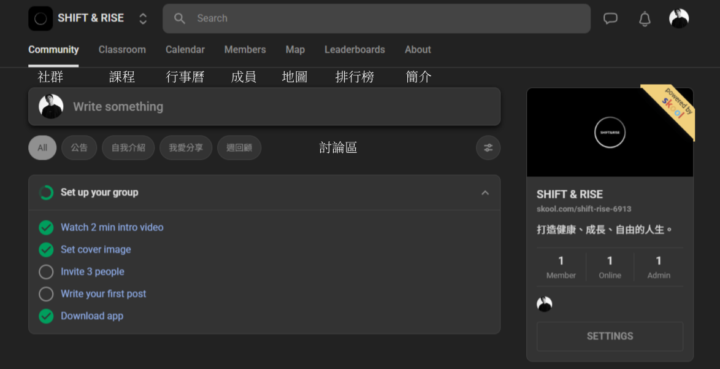The height and width of the screenshot is (369, 720).
Task: Open the group switcher arrows
Action: 143,18
